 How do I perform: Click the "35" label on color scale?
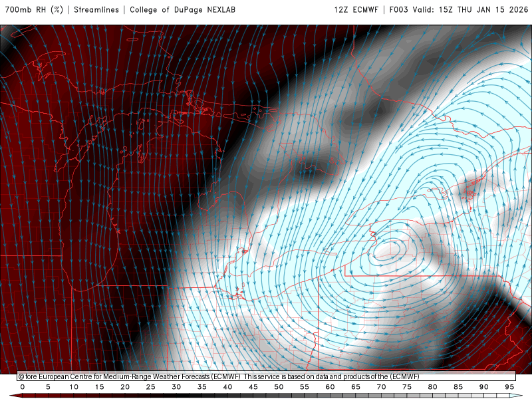(202, 387)
